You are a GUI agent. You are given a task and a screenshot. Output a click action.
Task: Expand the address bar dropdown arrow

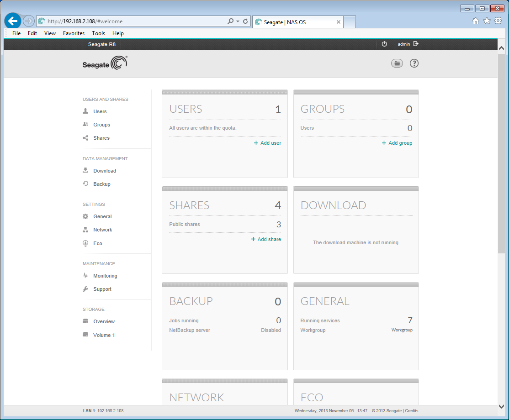coord(238,21)
